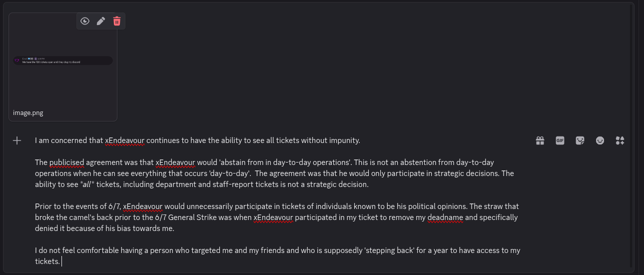Click the paragraph starting 'Prior to the events'
This screenshot has width=644, height=275.
tap(277, 217)
